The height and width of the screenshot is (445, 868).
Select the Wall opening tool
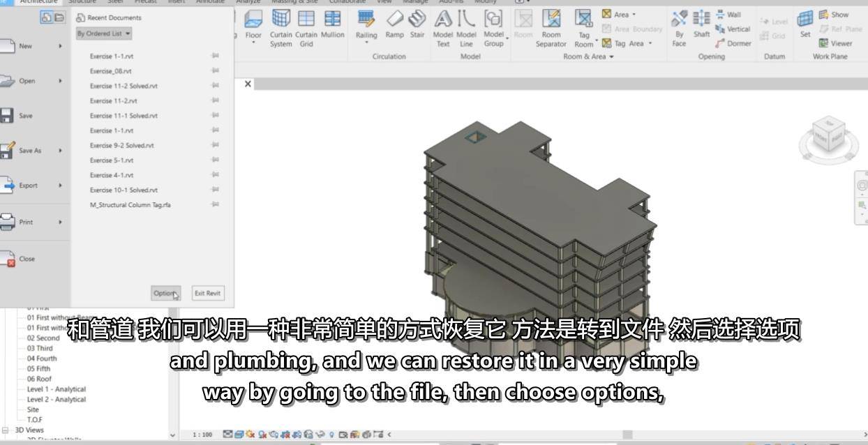click(x=728, y=15)
